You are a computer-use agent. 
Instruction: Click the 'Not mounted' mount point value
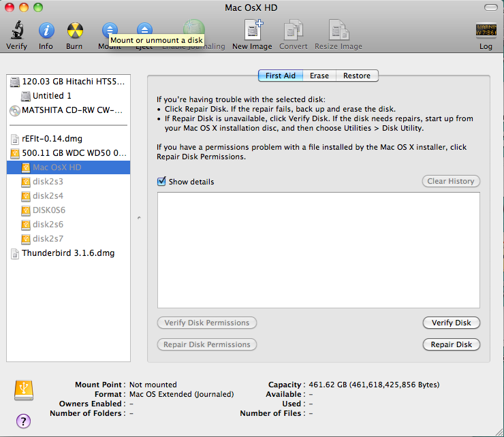click(x=153, y=385)
